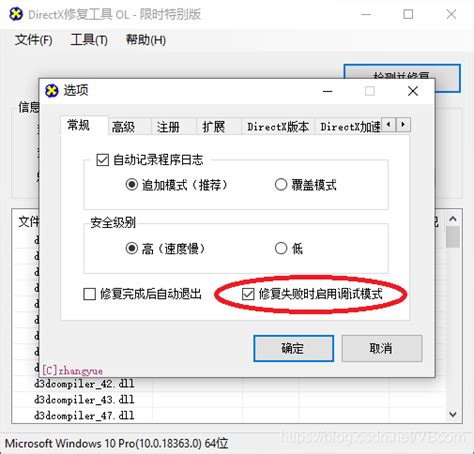The height and width of the screenshot is (454, 474).
Task: Click the 确定 button
Action: (293, 348)
